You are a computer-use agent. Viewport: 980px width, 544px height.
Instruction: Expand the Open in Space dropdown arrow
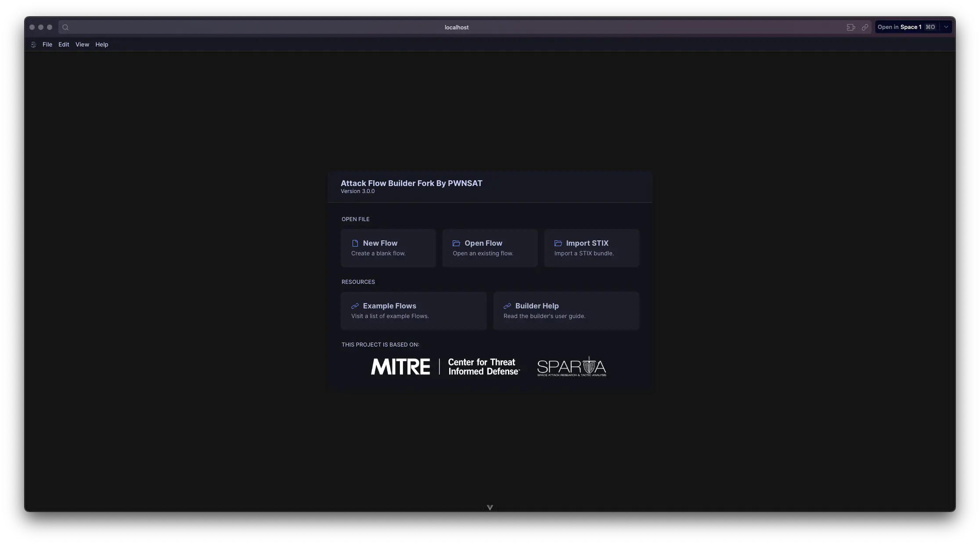point(946,27)
